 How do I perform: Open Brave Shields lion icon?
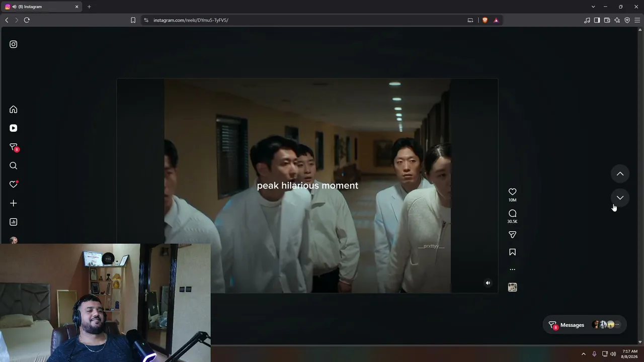click(485, 20)
